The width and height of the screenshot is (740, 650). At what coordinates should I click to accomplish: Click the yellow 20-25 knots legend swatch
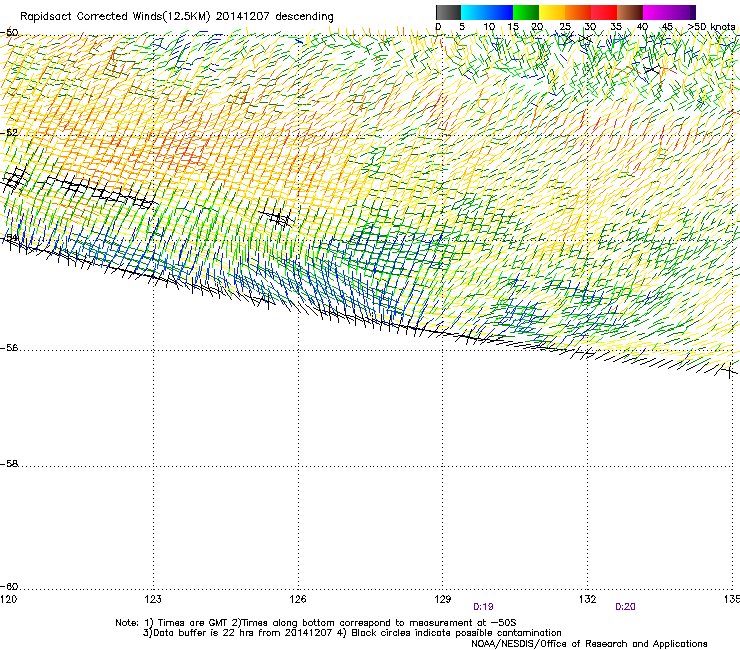coord(552,12)
